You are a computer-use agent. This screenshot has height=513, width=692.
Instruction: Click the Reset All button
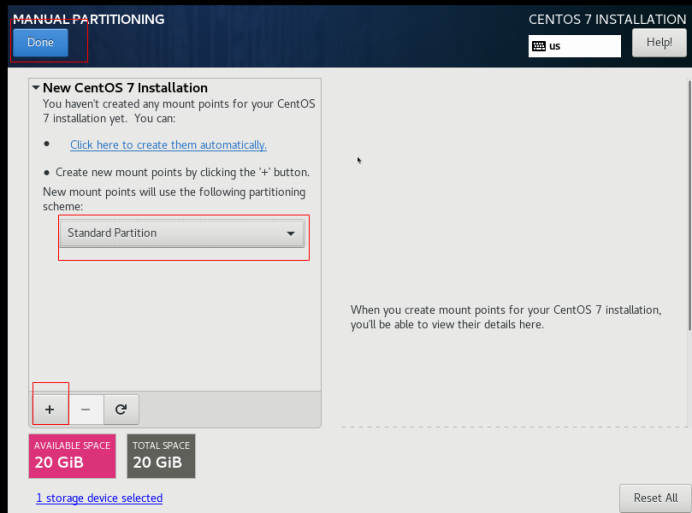tap(655, 498)
